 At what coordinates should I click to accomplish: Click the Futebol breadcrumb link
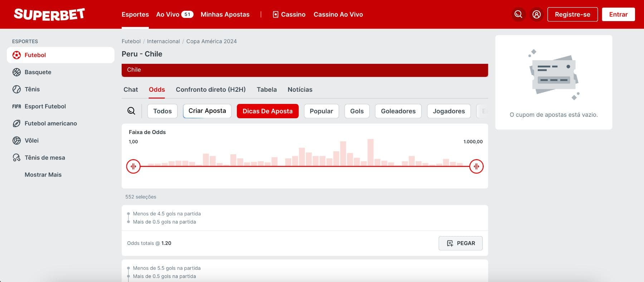[131, 41]
